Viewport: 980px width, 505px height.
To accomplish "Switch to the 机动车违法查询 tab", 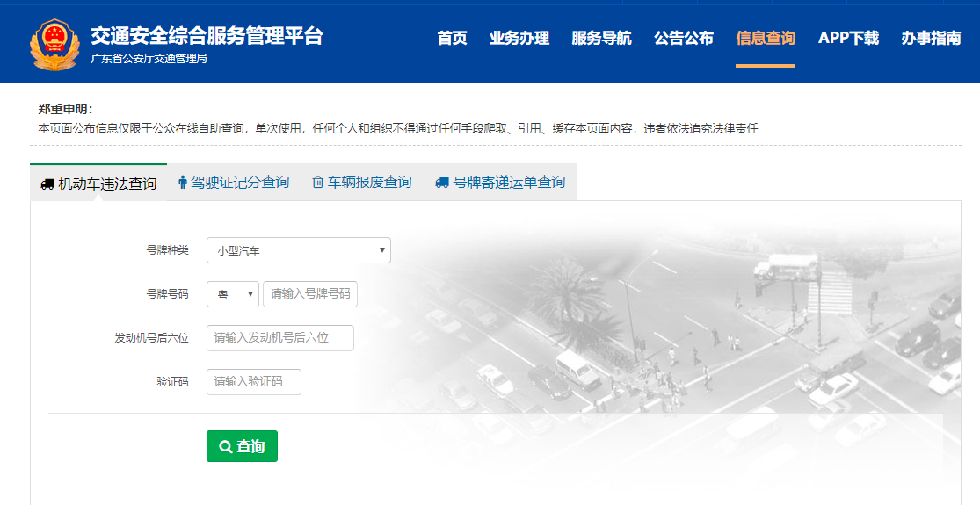I will [98, 183].
